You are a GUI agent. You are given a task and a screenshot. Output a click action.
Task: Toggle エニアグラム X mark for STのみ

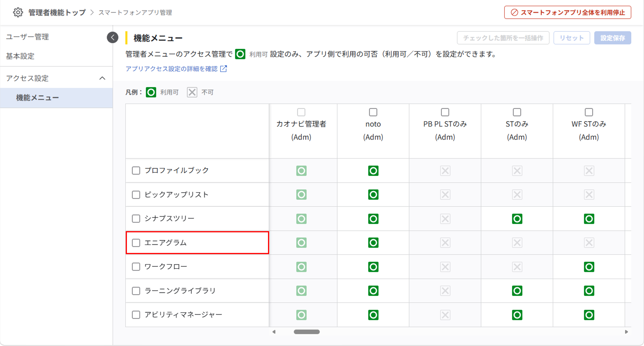(517, 243)
